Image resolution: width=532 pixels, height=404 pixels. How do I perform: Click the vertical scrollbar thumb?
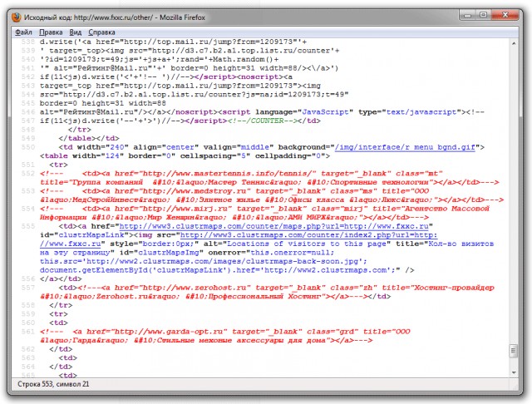(x=514, y=351)
